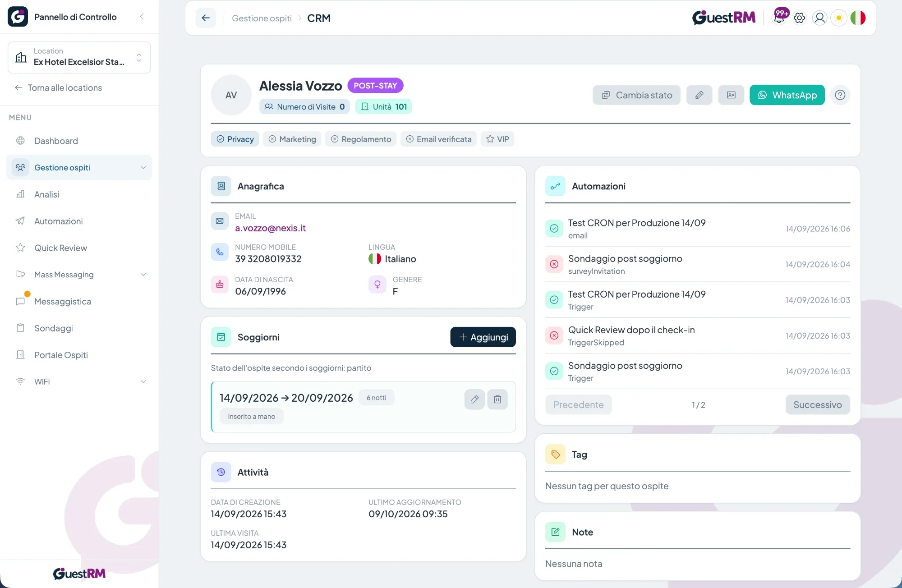
Task: Click Torna alle locations link
Action: click(x=58, y=87)
